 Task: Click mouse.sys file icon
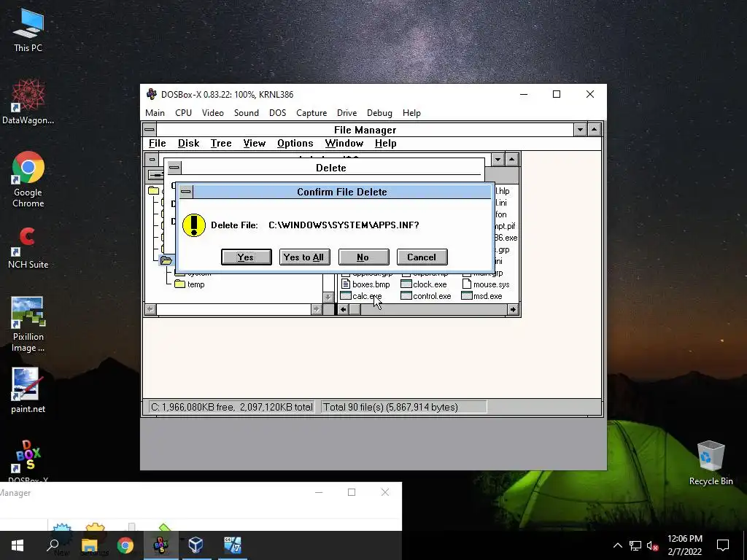tap(466, 284)
